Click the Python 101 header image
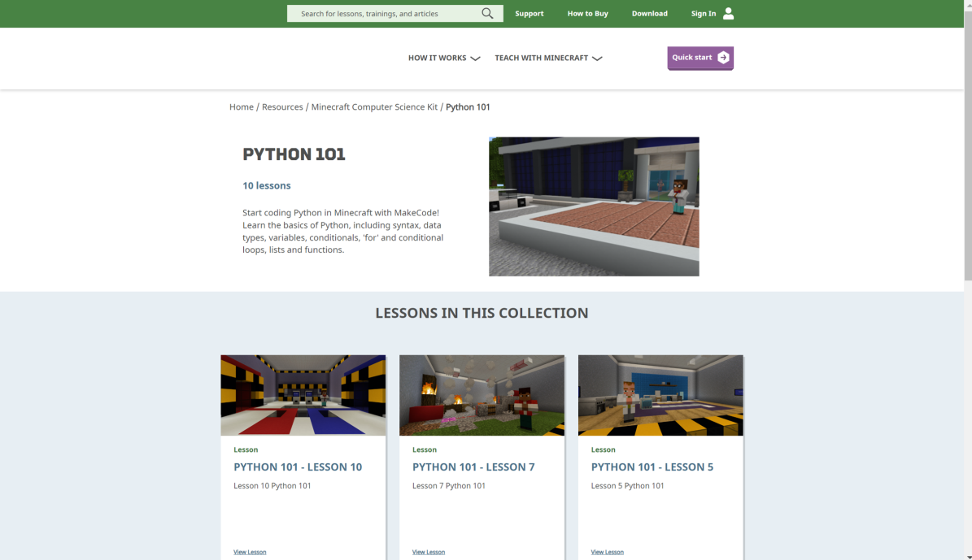The width and height of the screenshot is (972, 560). [593, 206]
